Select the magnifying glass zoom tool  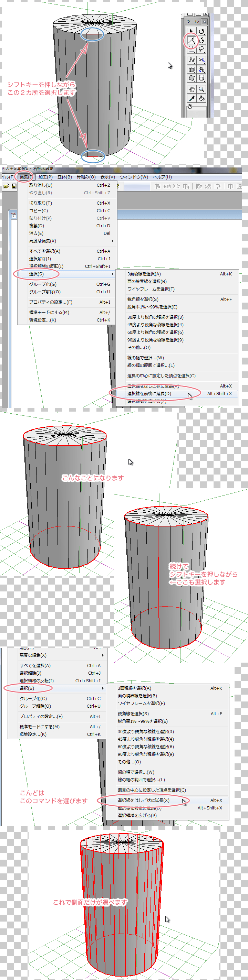coord(201,89)
